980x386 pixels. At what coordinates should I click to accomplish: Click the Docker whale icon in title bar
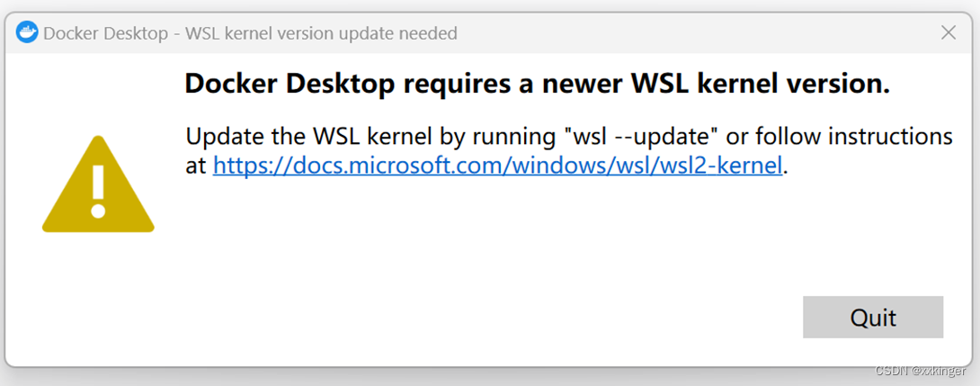pos(27,31)
